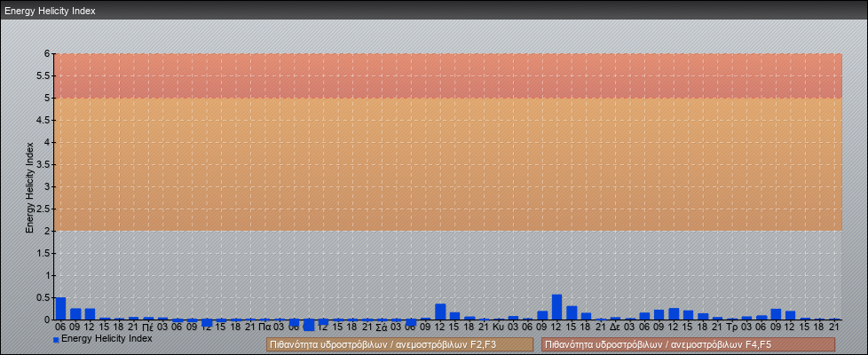The height and width of the screenshot is (355, 868).
Task: Click the 4.5 value on the y-axis
Action: click(x=43, y=120)
